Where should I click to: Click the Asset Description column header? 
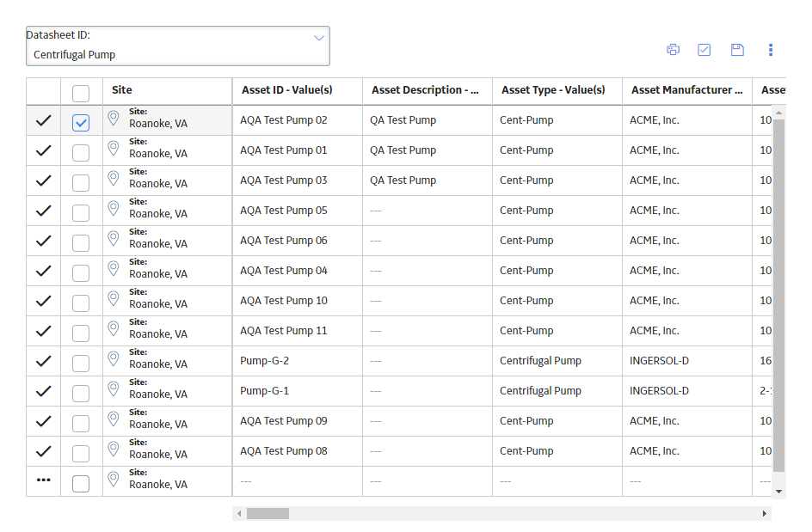coord(428,90)
